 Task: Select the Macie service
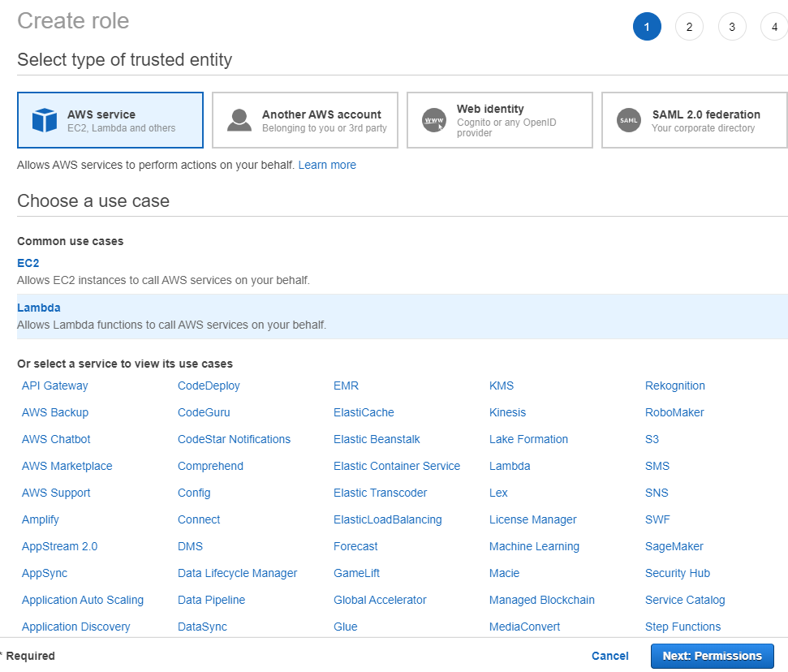(505, 573)
